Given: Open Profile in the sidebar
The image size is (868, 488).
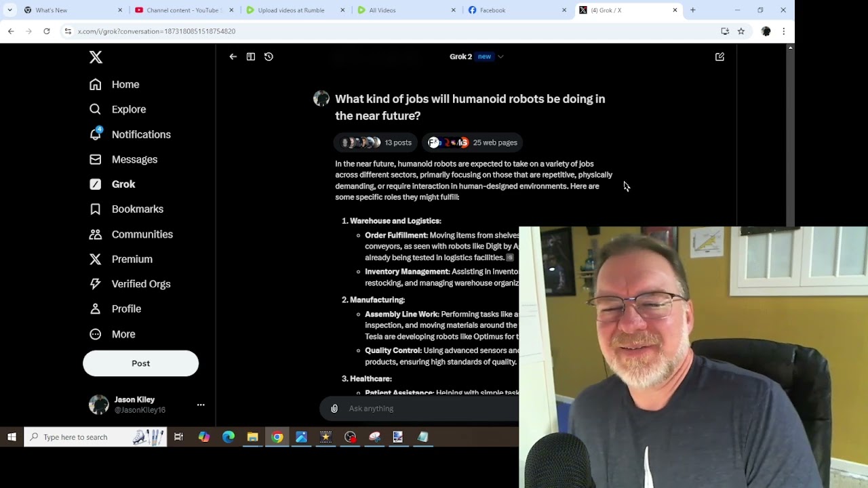Looking at the screenshot, I should (115, 308).
